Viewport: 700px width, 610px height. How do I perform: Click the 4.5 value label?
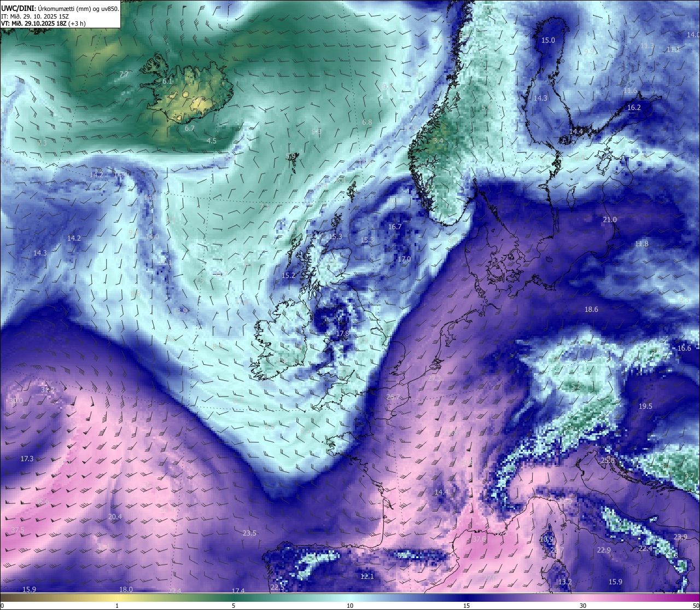[211, 141]
